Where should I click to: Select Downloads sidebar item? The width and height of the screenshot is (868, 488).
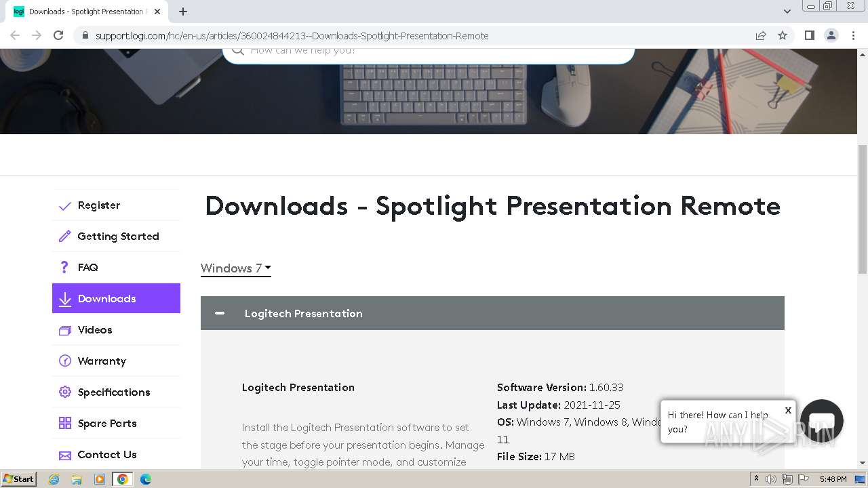[116, 298]
